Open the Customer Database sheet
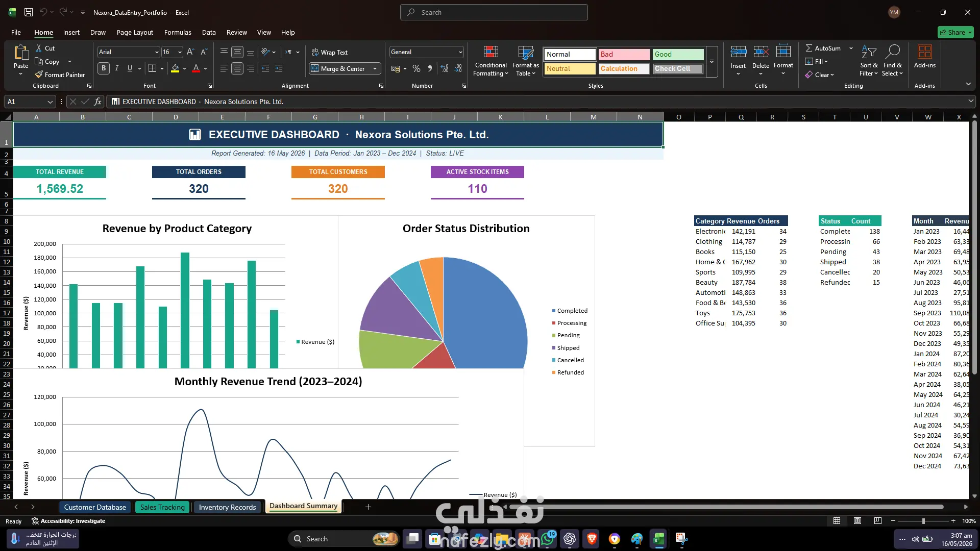 95,507
